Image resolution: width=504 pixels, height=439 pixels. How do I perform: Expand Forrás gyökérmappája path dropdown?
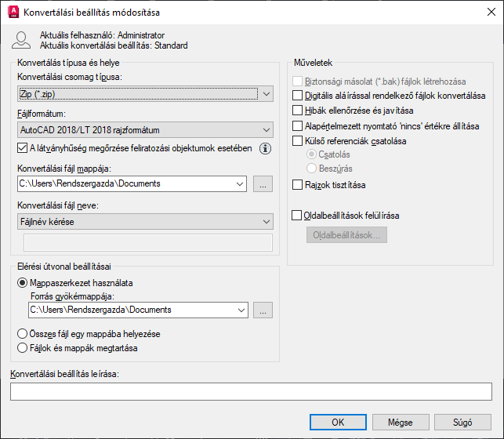[241, 310]
